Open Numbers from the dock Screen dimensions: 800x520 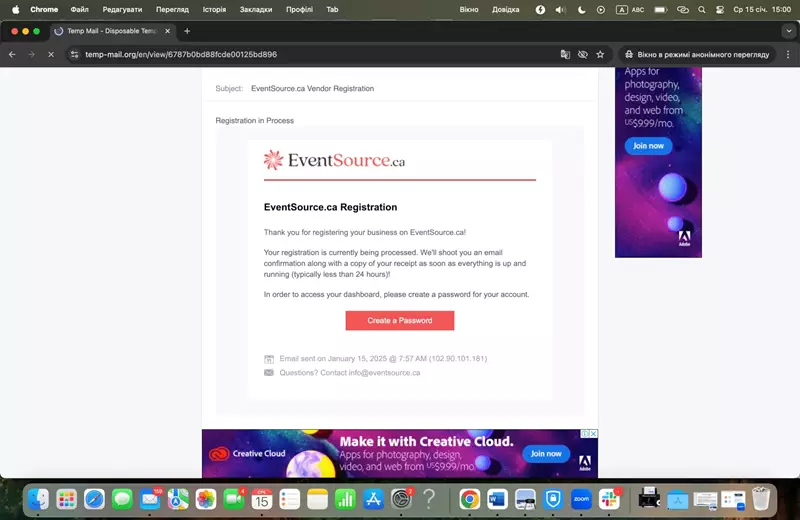coord(345,499)
